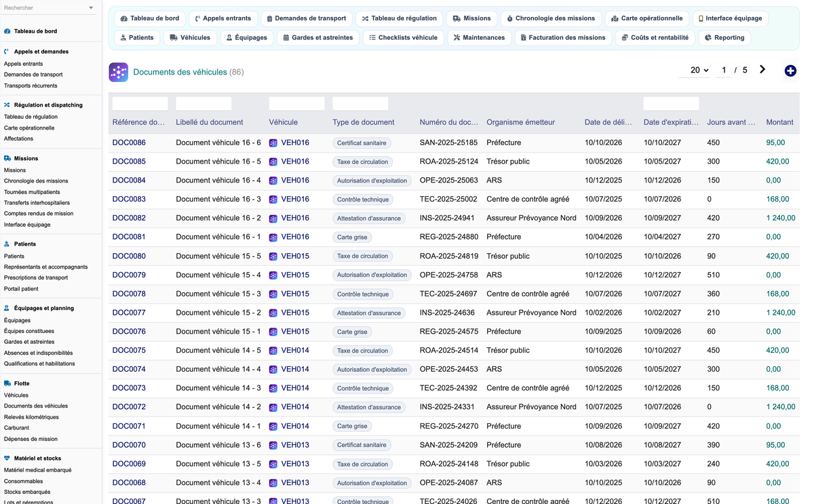The width and height of the screenshot is (814, 504).
Task: Click Certificat sanitaire tag in DOC0086 row
Action: [x=362, y=143]
